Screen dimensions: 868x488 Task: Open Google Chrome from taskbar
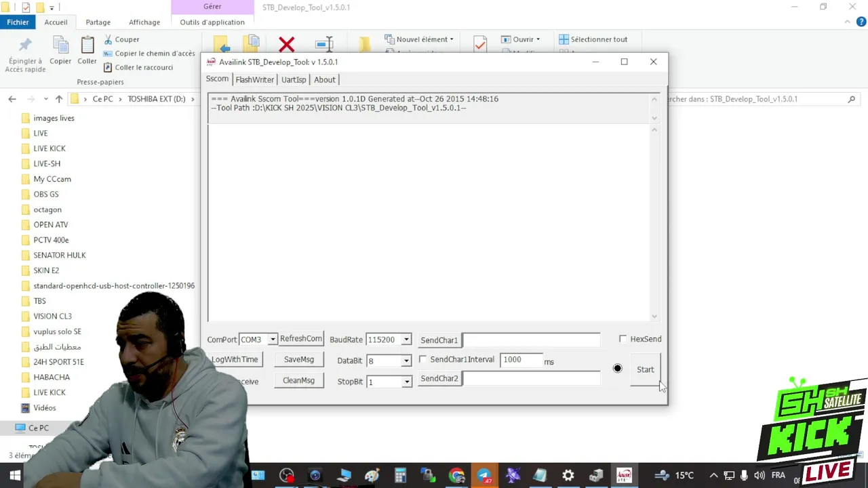(x=456, y=476)
